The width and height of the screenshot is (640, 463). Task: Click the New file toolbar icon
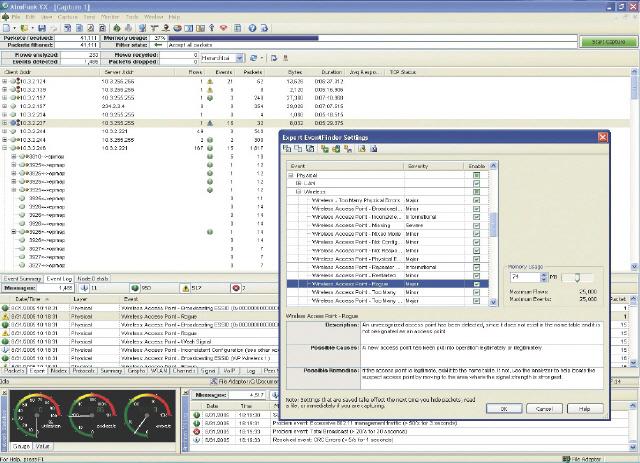7,28
